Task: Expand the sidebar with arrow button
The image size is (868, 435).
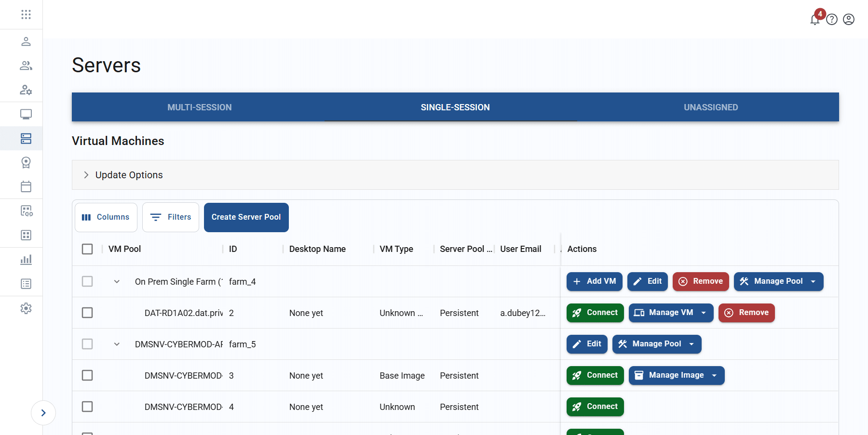Action: pos(43,413)
